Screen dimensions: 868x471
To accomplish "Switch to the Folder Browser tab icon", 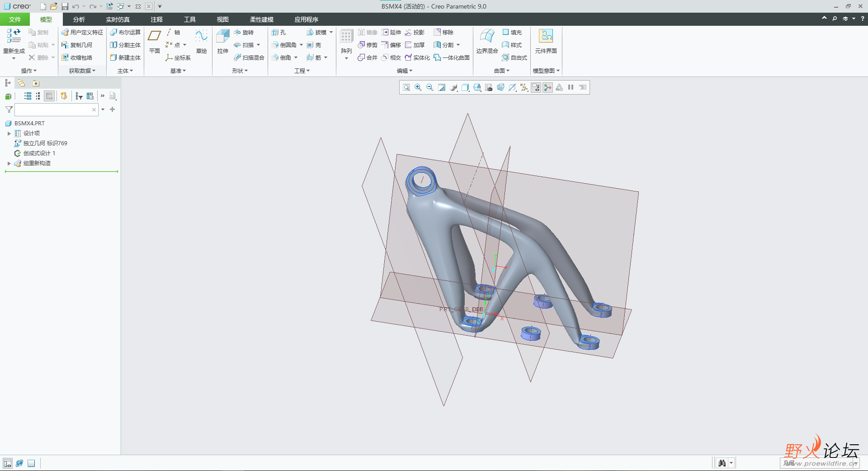I will click(21, 83).
